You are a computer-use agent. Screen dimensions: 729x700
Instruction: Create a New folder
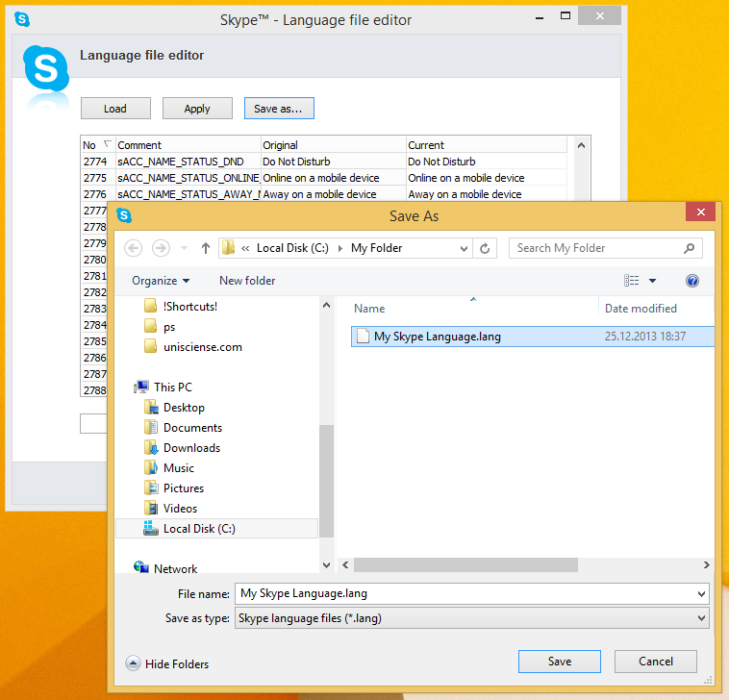pos(247,281)
